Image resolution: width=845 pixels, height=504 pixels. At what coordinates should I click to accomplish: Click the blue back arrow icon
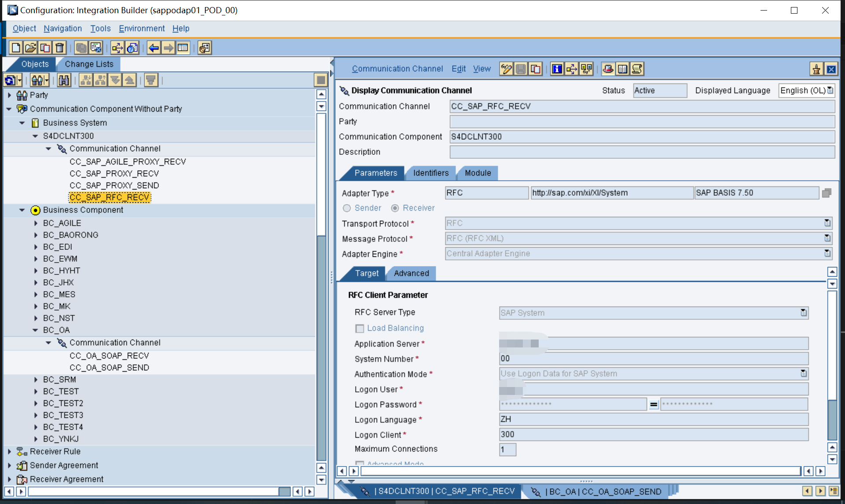(x=154, y=47)
